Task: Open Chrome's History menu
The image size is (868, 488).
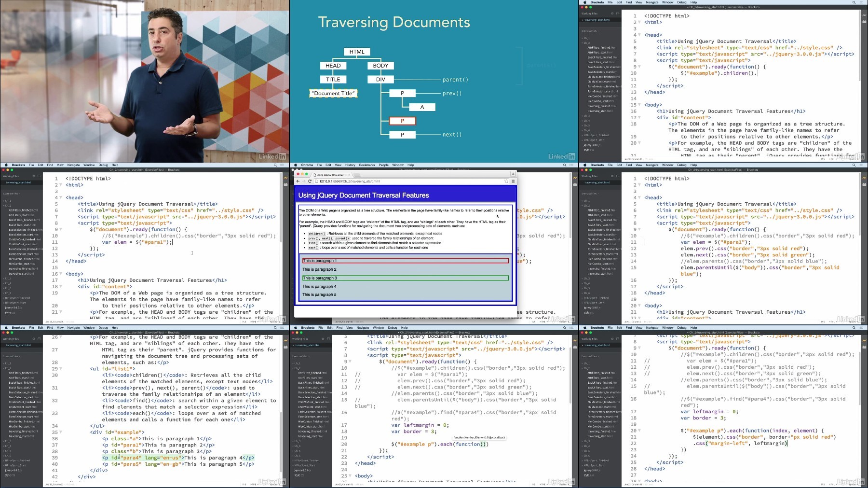Action: 350,165
